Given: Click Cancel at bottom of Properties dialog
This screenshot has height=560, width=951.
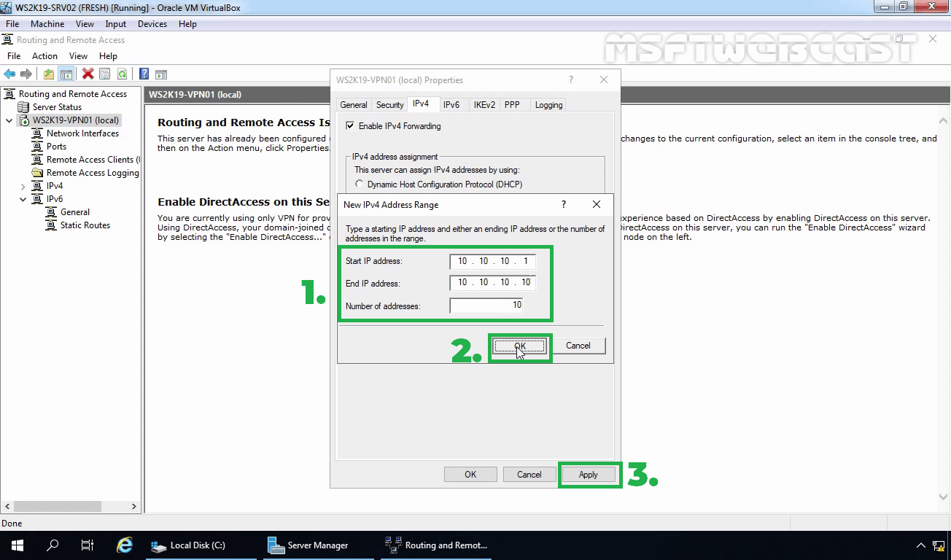Looking at the screenshot, I should coord(529,475).
